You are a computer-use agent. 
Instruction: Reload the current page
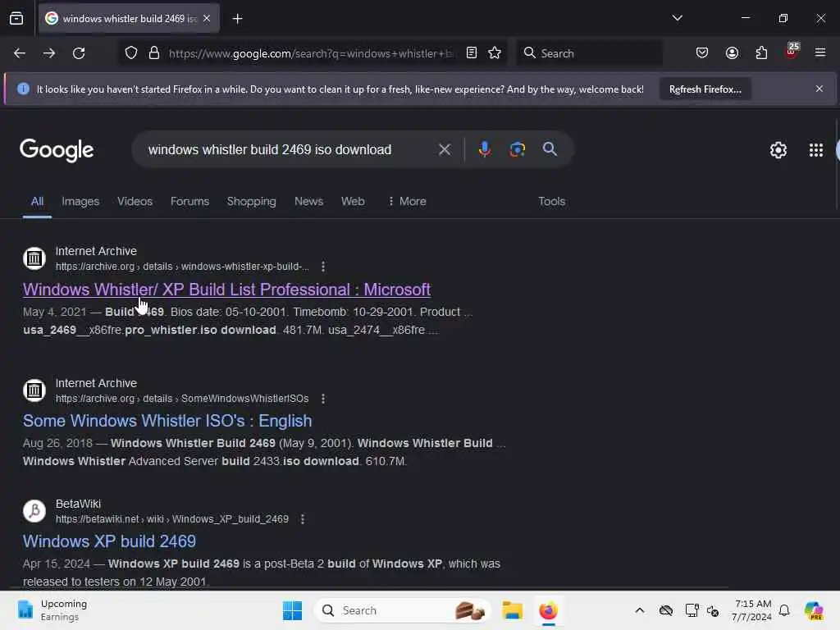click(79, 53)
